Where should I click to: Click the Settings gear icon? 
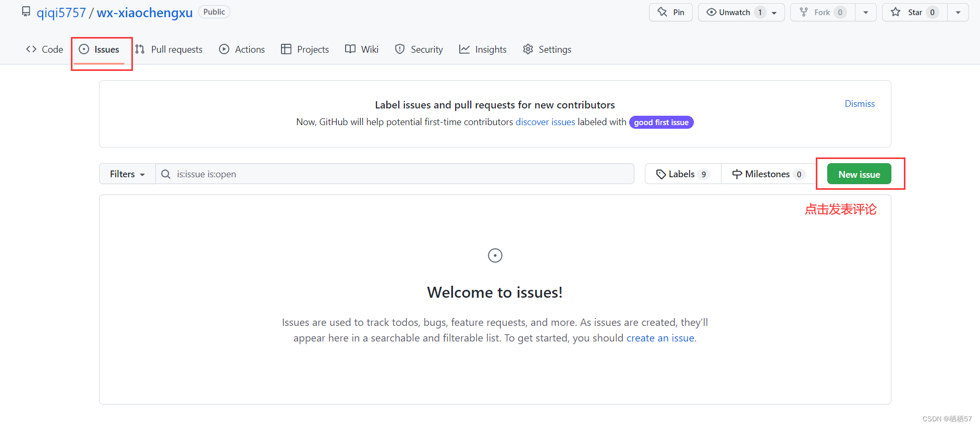coord(528,49)
